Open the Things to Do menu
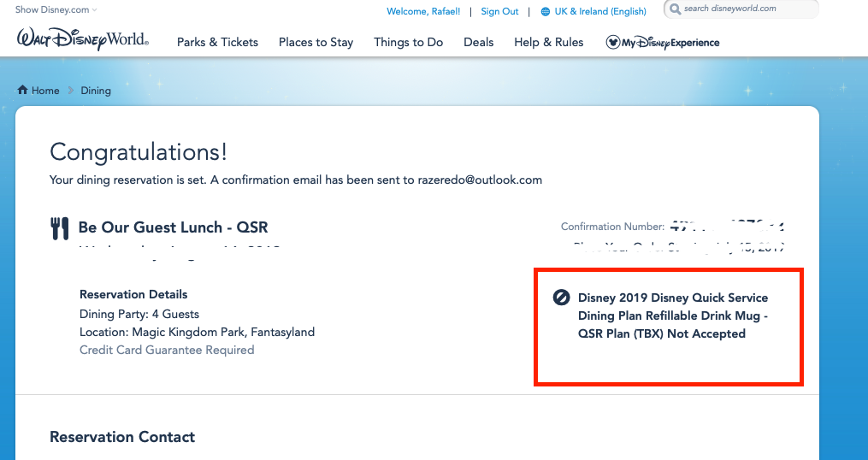Image resolution: width=868 pixels, height=460 pixels. 408,42
